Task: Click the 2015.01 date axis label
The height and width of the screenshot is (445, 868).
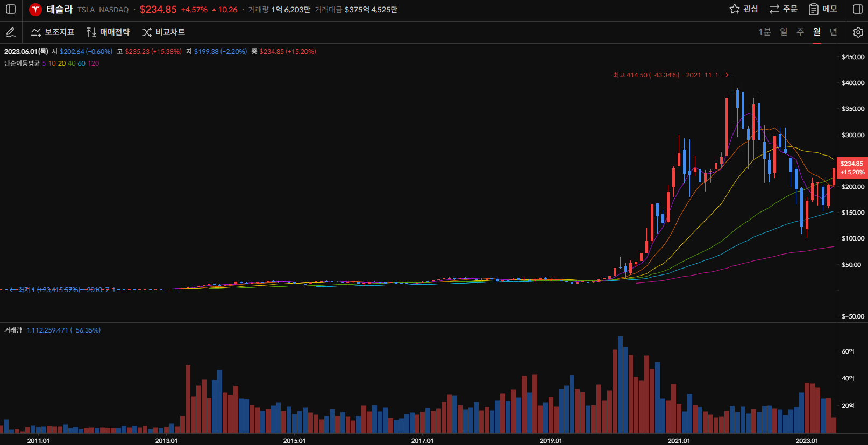Action: [x=294, y=441]
